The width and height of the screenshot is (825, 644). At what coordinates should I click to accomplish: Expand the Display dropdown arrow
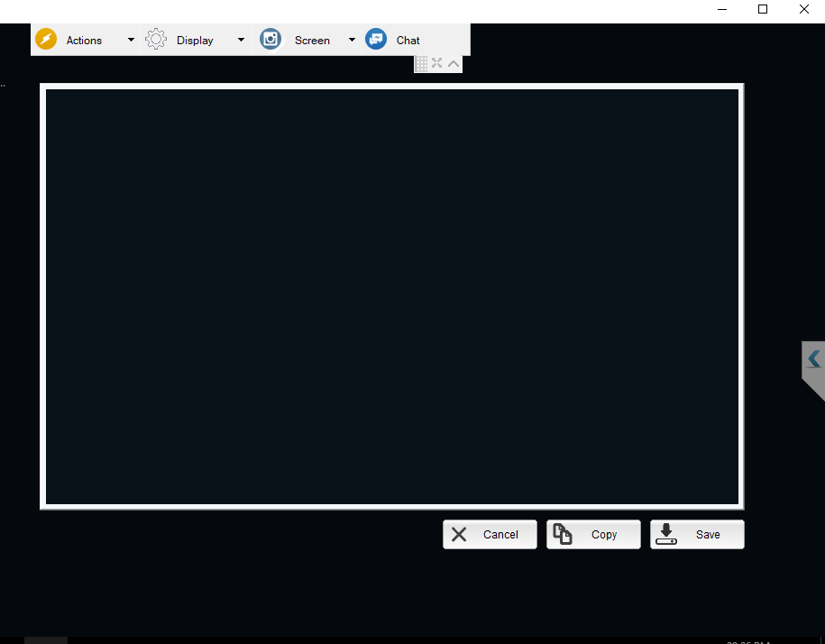pos(241,40)
